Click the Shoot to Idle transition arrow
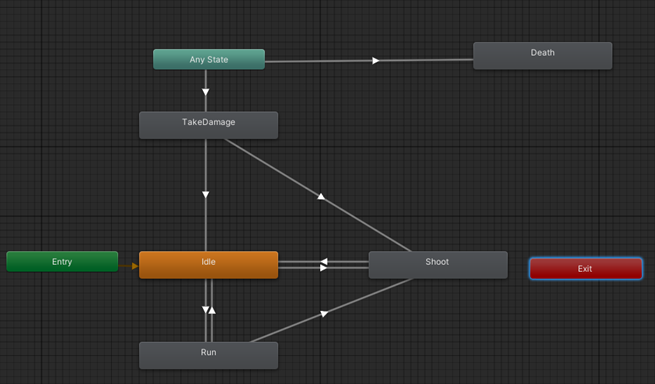Viewport: 655px width, 384px height. tap(324, 262)
